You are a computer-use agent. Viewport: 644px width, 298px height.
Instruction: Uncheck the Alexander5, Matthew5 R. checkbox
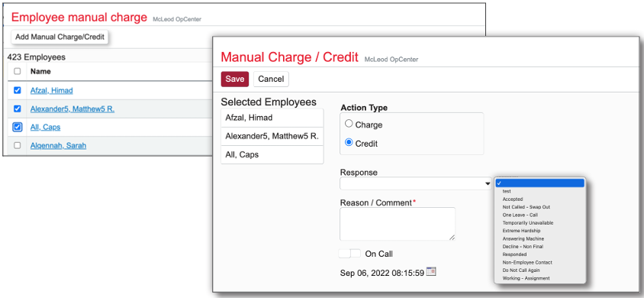click(x=18, y=109)
